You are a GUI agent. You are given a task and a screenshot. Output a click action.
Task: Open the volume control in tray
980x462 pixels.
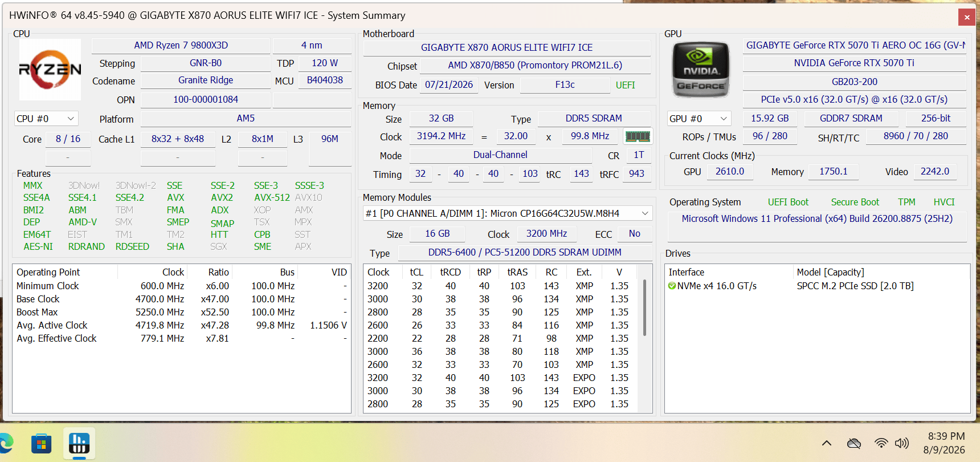tap(902, 443)
